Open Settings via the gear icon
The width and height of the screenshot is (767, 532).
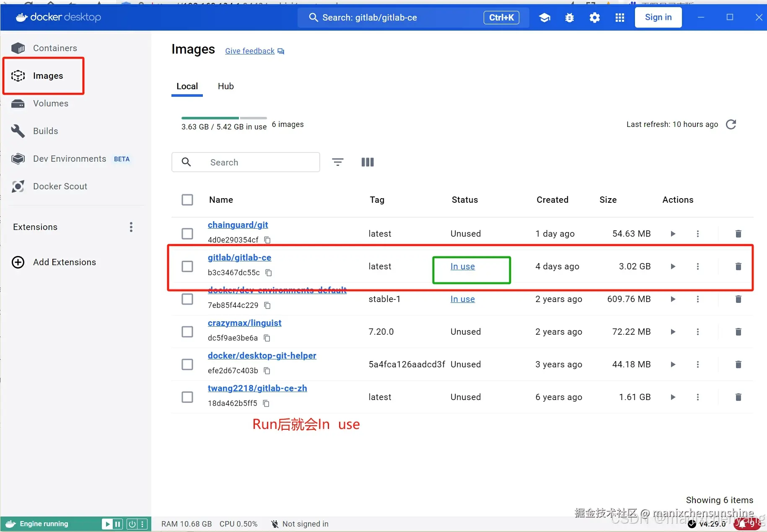pyautogui.click(x=595, y=18)
